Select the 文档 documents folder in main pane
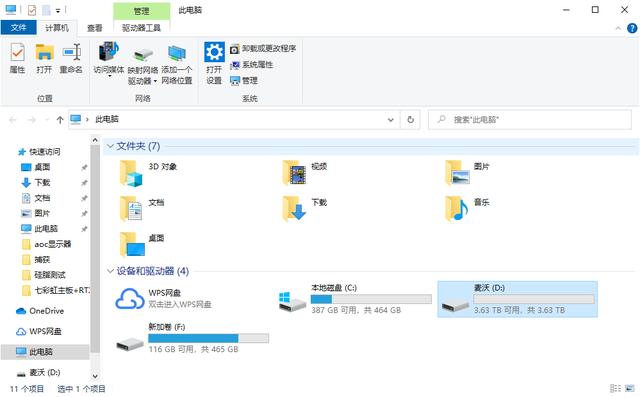This screenshot has width=640, height=397. click(x=142, y=208)
